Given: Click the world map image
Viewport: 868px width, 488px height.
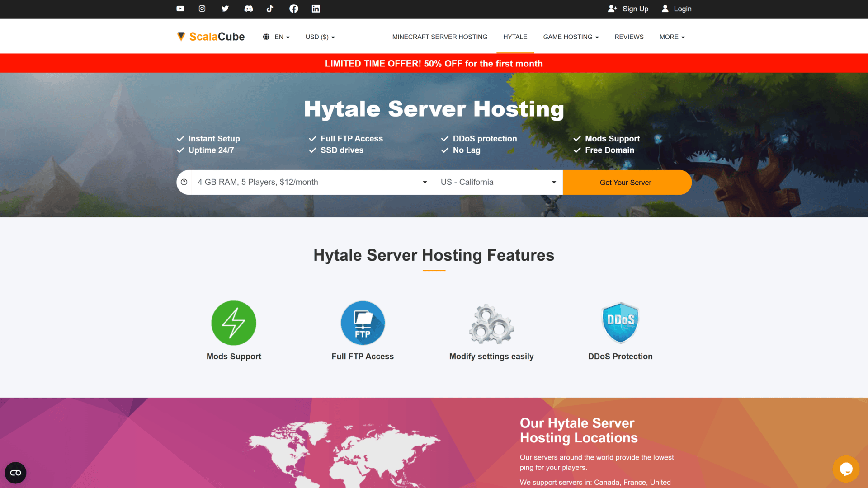Looking at the screenshot, I should click(344, 454).
